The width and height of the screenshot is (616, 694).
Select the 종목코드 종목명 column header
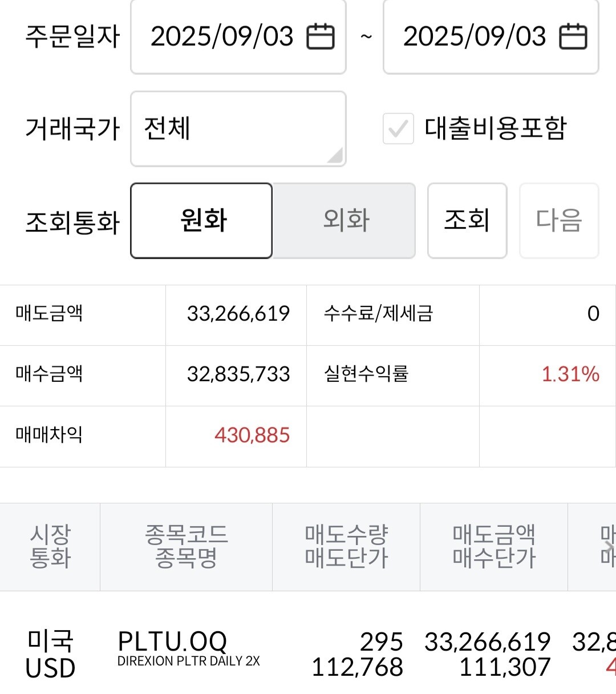[187, 547]
